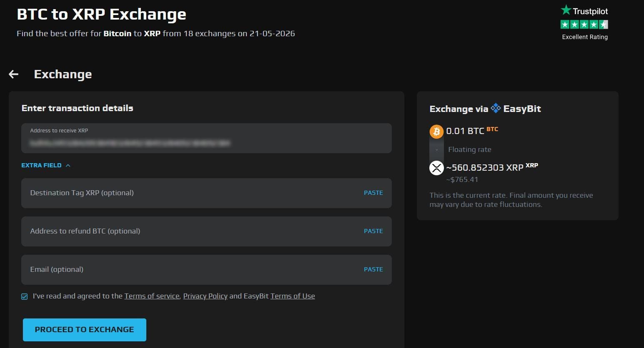Focus the Address to refund BTC field
Image resolution: width=644 pixels, height=348 pixels.
206,231
